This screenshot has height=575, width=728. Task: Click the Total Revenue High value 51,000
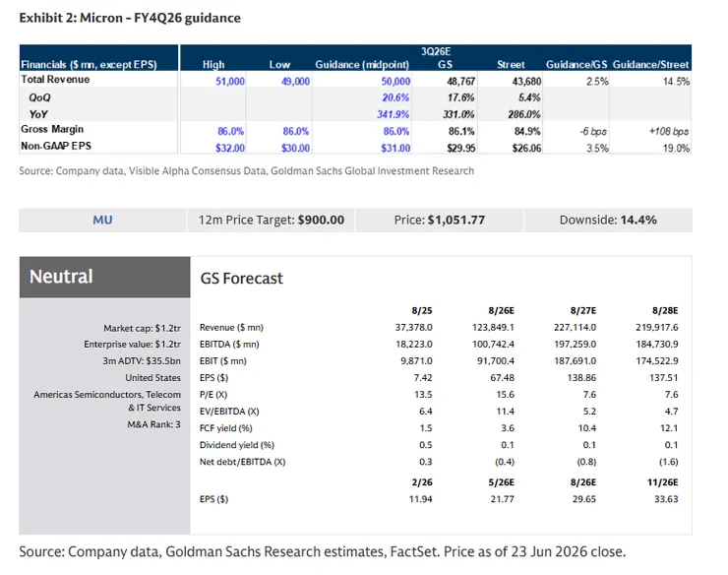pyautogui.click(x=230, y=82)
